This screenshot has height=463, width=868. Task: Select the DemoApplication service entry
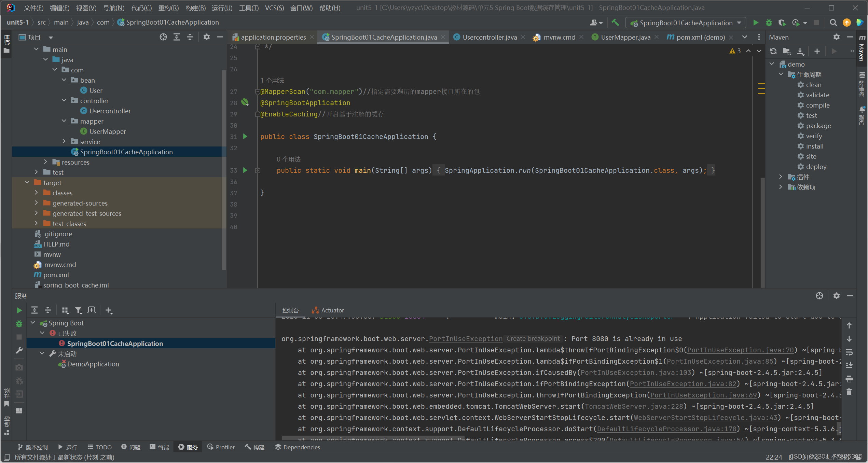click(93, 364)
